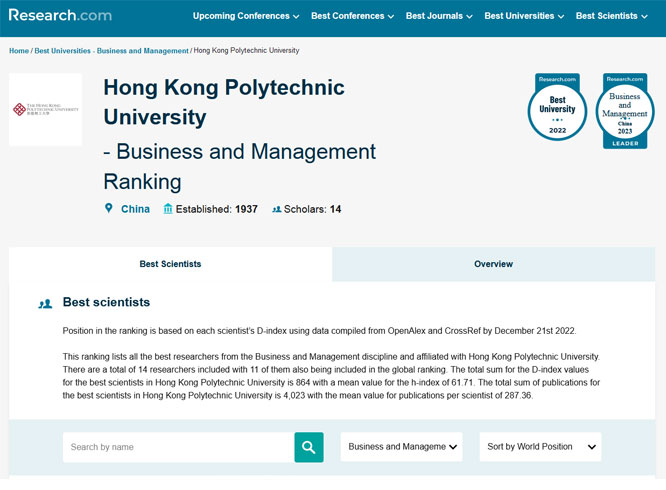Select the Best Scientists tab
The height and width of the screenshot is (490, 666).
click(x=170, y=264)
